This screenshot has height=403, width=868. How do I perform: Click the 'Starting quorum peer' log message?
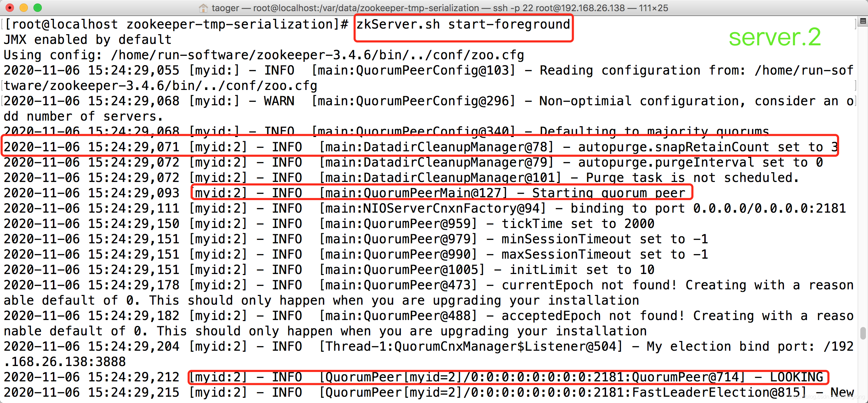(608, 193)
